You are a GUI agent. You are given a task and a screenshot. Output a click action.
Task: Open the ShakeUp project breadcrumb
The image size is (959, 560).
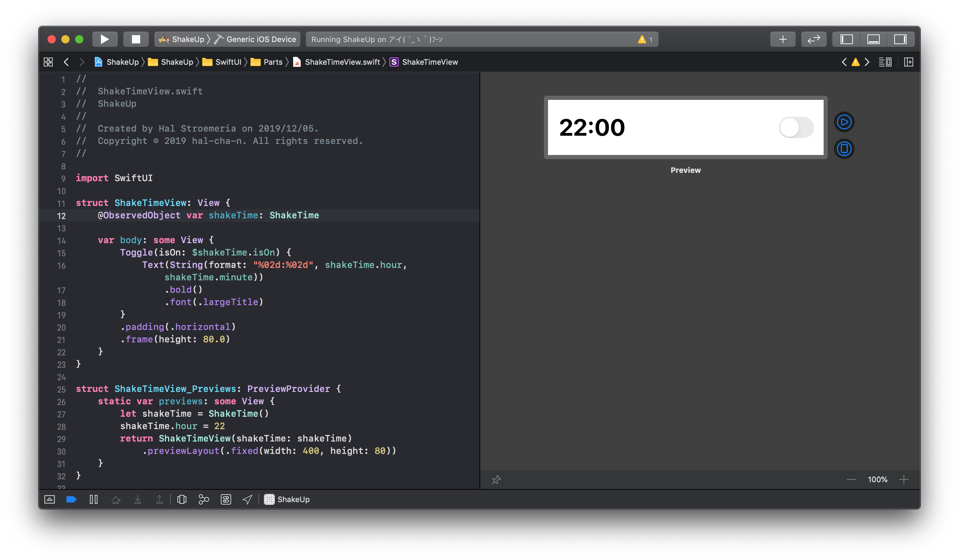coord(116,62)
